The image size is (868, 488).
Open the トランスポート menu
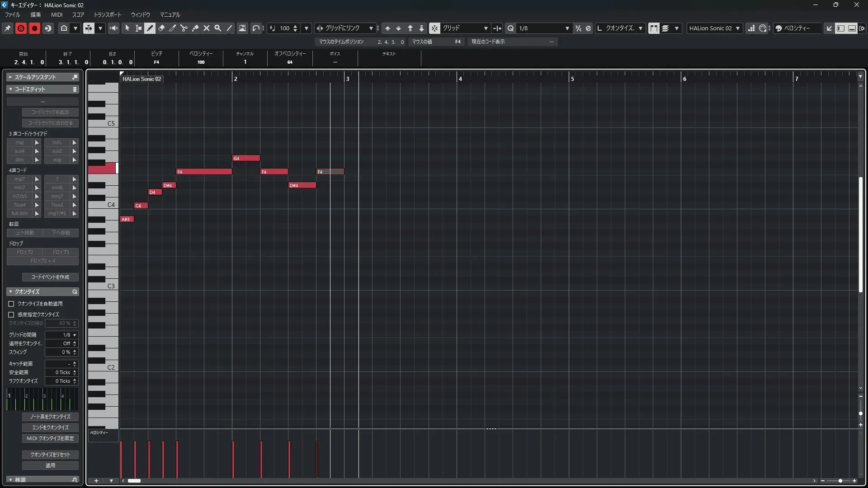coord(108,14)
